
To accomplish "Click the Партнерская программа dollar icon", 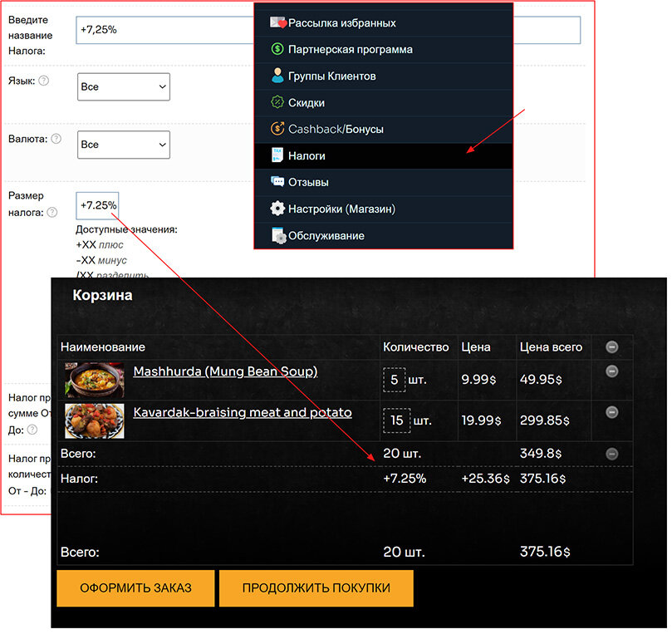I will point(277,50).
